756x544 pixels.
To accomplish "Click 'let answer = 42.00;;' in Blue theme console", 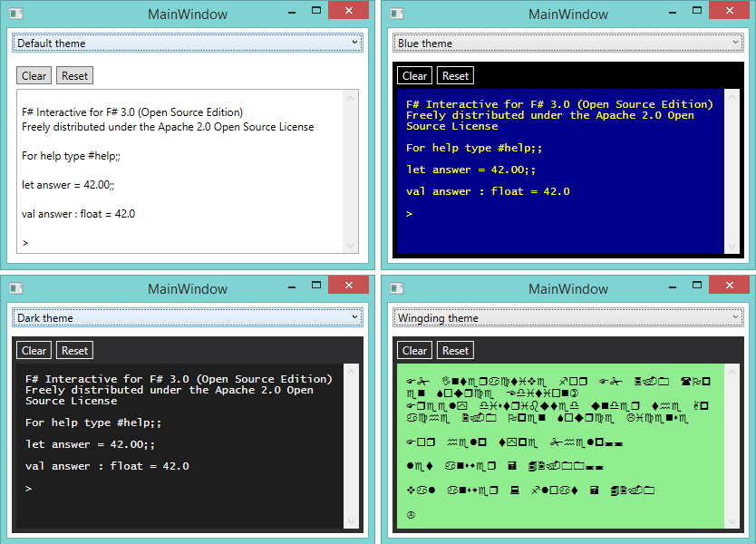I will [471, 170].
